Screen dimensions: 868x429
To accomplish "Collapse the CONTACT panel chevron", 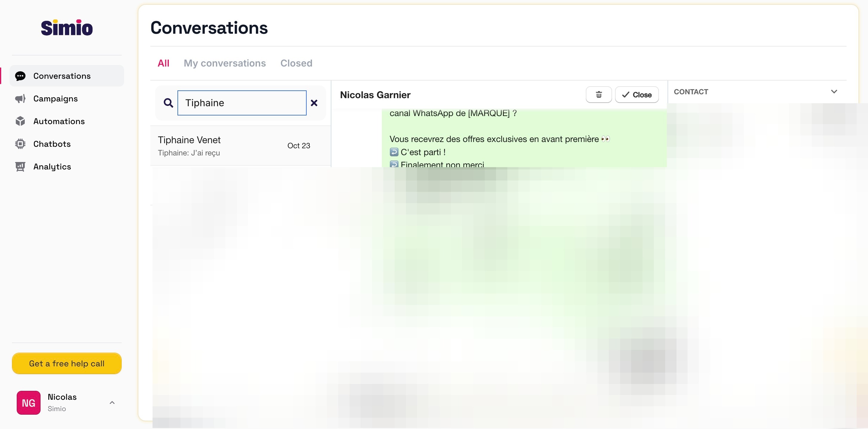I will coord(834,92).
